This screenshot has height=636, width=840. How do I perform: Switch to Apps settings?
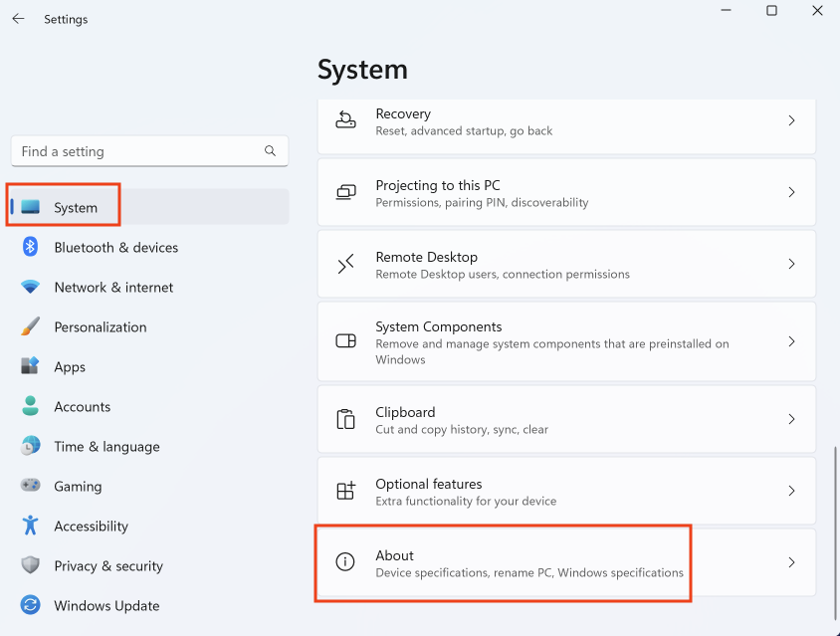click(x=150, y=366)
